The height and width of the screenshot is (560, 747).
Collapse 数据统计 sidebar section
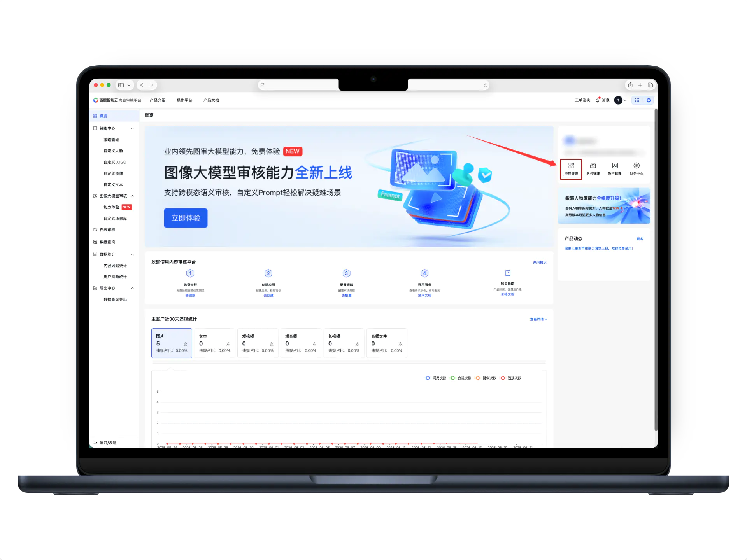click(x=132, y=254)
